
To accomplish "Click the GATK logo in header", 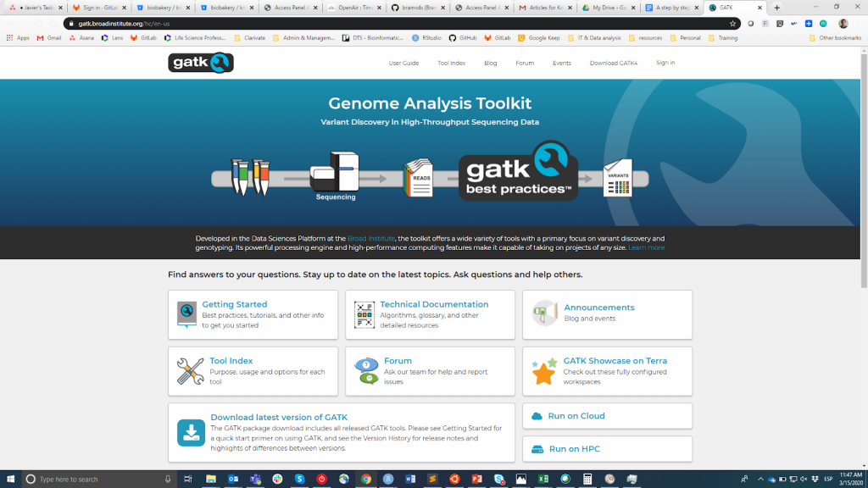I will 201,63.
